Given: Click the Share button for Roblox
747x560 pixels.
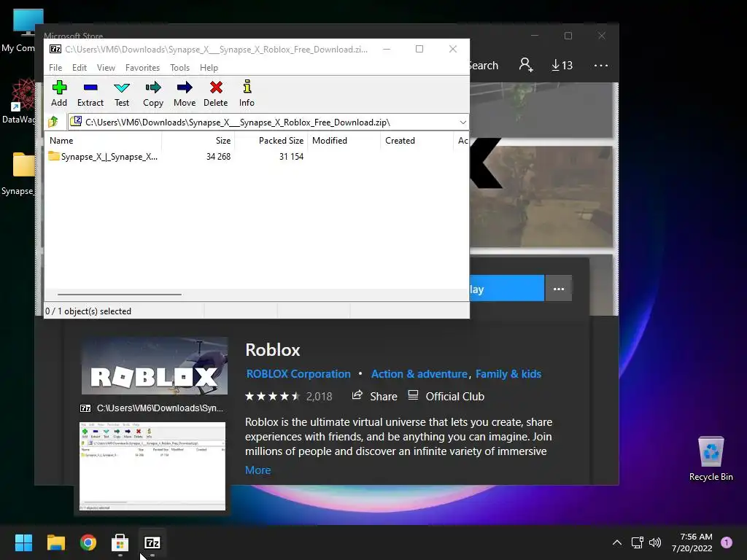Looking at the screenshot, I should click(x=374, y=396).
